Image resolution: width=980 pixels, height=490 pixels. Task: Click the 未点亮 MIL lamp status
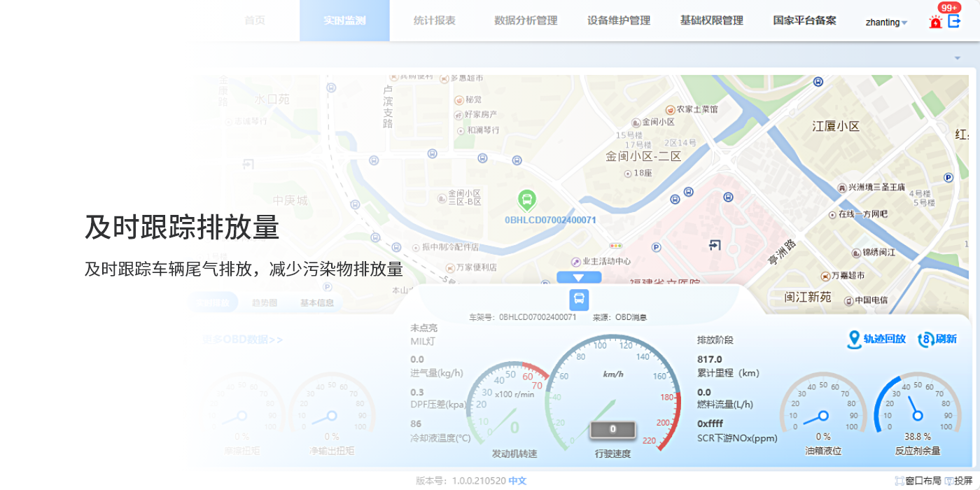pos(424,328)
